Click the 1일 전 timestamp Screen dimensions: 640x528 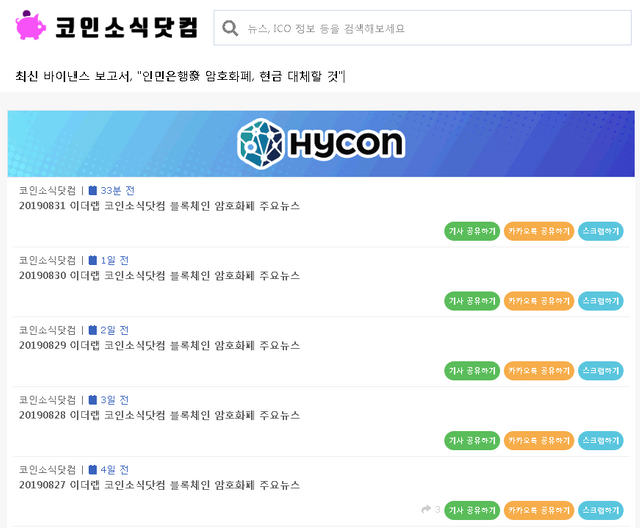point(115,260)
